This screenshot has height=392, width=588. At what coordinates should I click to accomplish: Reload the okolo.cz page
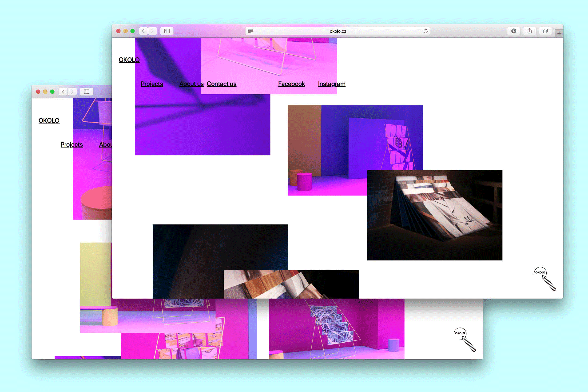coord(425,31)
